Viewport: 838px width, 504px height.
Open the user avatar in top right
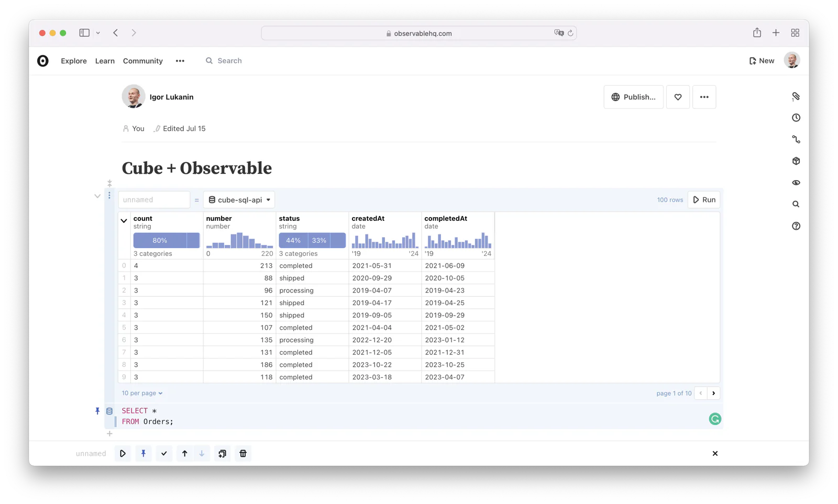pyautogui.click(x=792, y=60)
